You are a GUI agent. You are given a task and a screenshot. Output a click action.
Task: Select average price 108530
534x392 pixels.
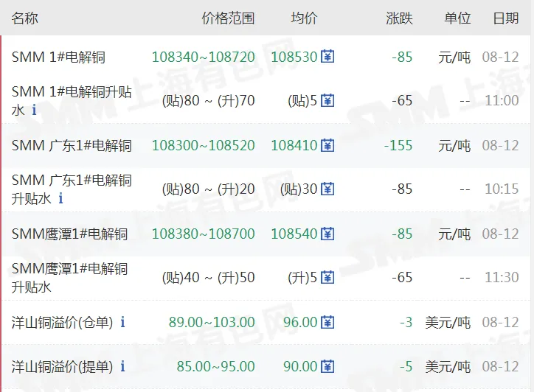pos(294,57)
